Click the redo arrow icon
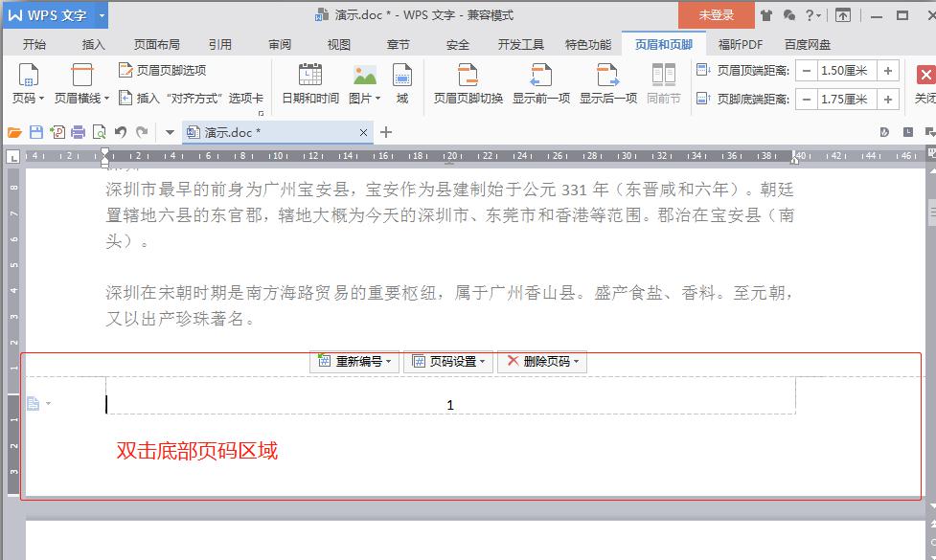The width and height of the screenshot is (936, 560). pos(142,132)
